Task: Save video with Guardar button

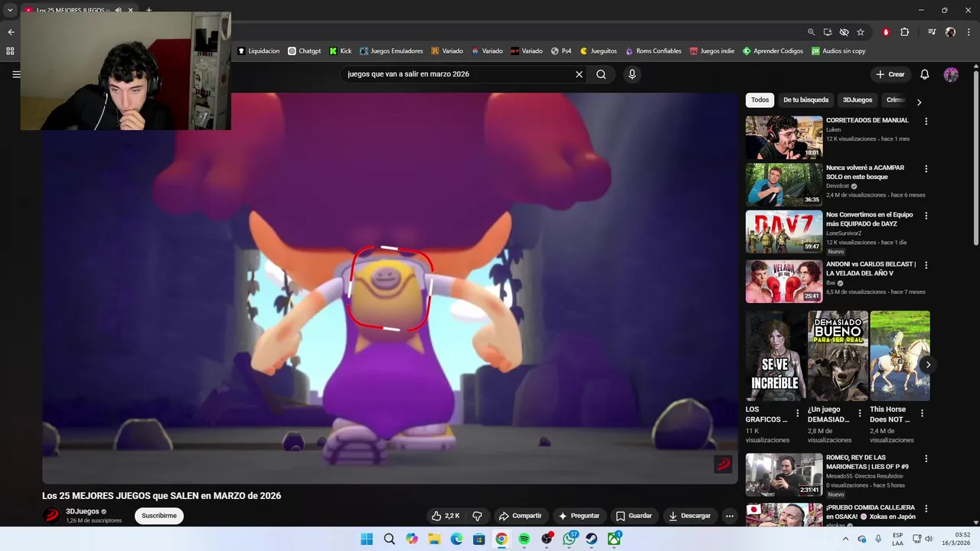Action: (x=634, y=516)
